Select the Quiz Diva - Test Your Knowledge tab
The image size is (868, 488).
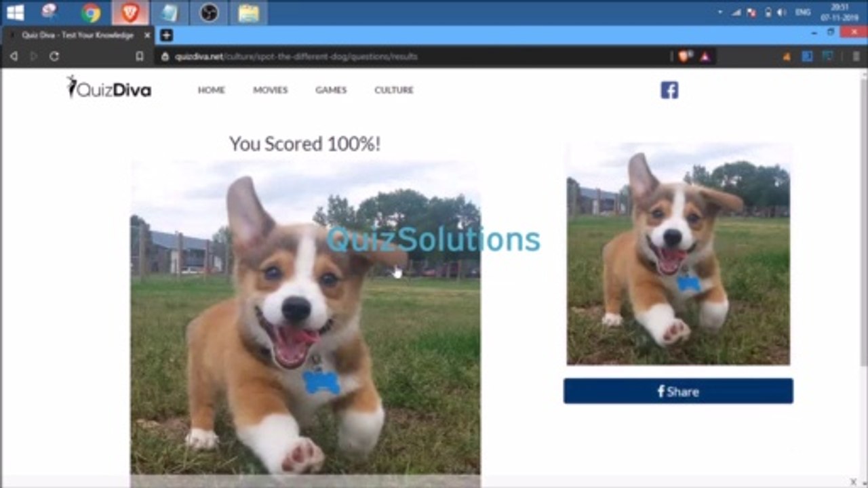77,35
